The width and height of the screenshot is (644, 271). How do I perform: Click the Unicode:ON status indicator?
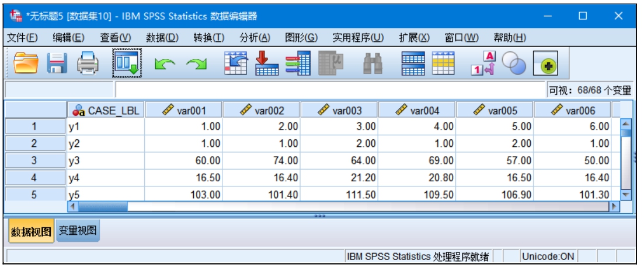tap(548, 257)
